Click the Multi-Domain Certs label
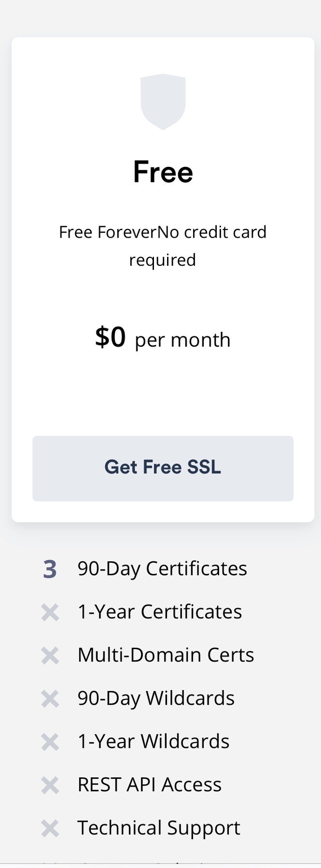The height and width of the screenshot is (868, 321). point(166,655)
